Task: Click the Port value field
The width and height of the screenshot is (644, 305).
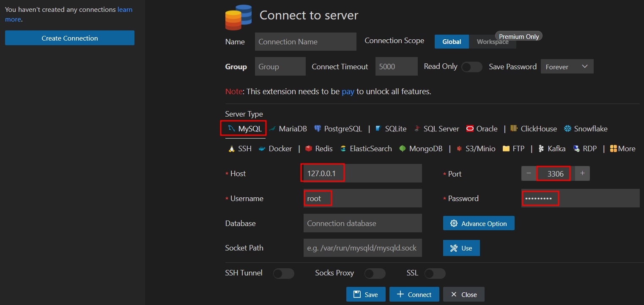Action: (556, 174)
